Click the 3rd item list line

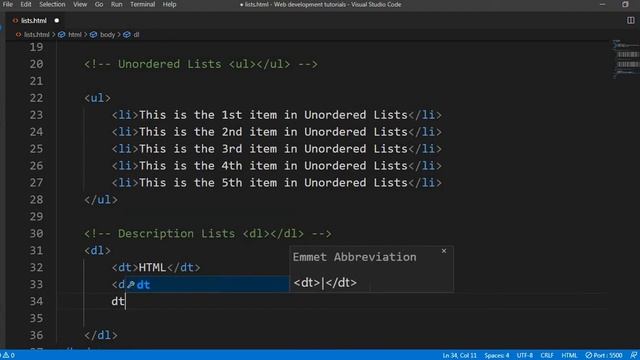click(277, 149)
